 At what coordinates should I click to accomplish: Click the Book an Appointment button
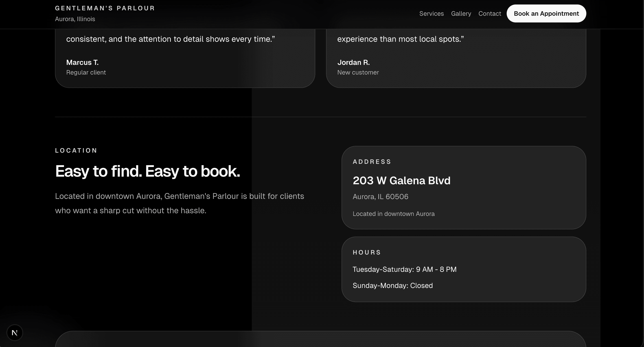[546, 13]
